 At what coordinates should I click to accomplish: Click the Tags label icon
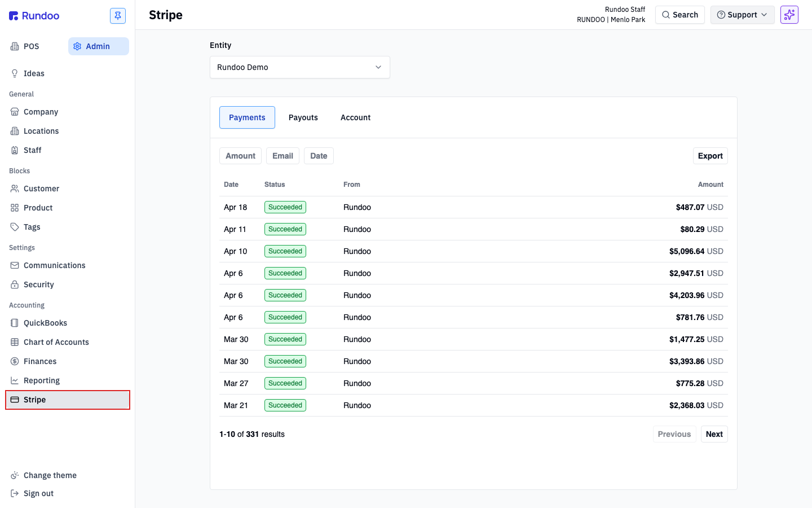[15, 227]
